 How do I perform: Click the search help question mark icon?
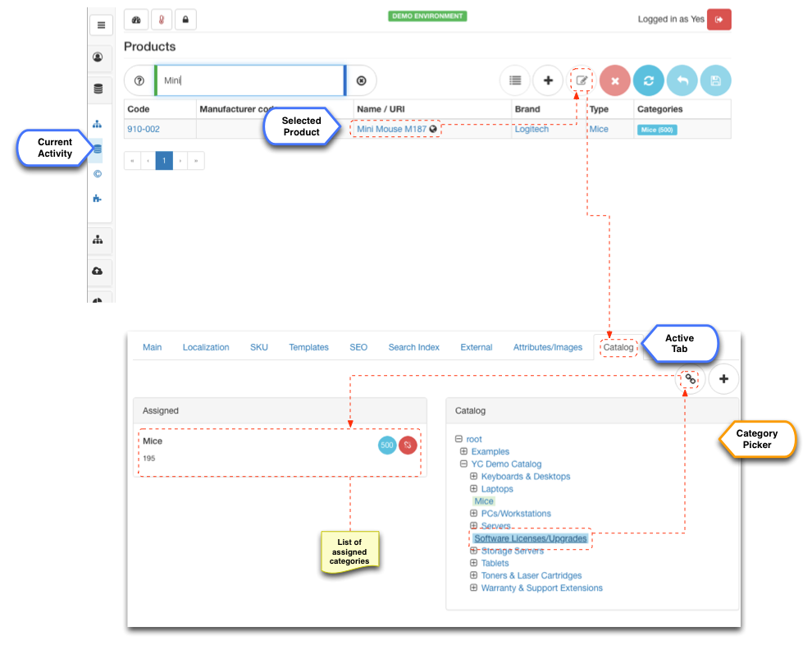tap(139, 80)
